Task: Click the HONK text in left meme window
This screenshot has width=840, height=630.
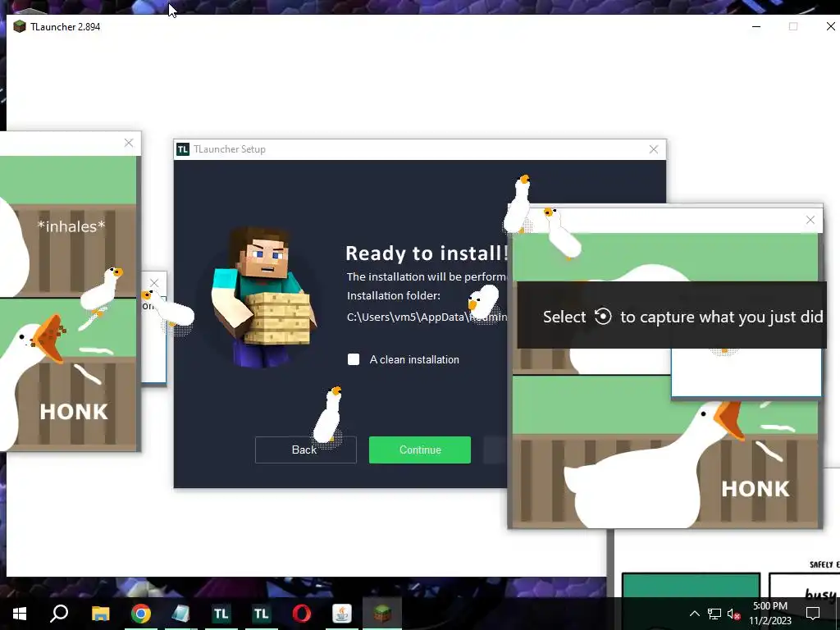Action: [x=74, y=412]
